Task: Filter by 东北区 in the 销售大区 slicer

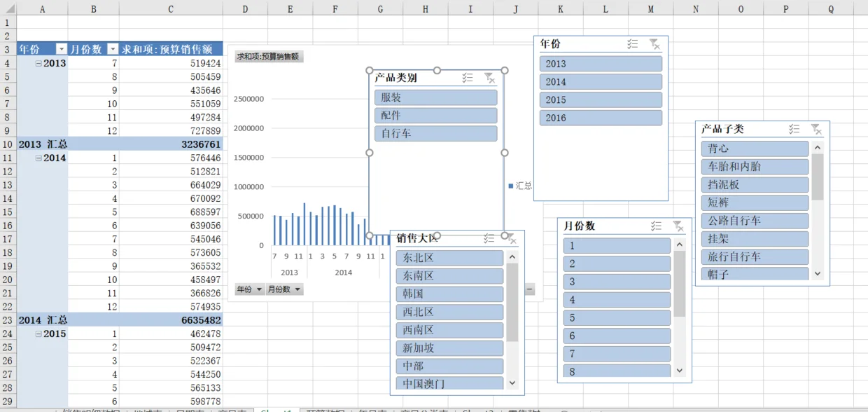Action: (449, 258)
